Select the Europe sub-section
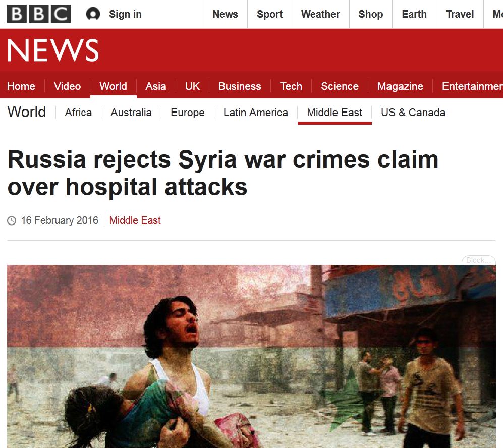503x448 pixels. click(x=188, y=113)
